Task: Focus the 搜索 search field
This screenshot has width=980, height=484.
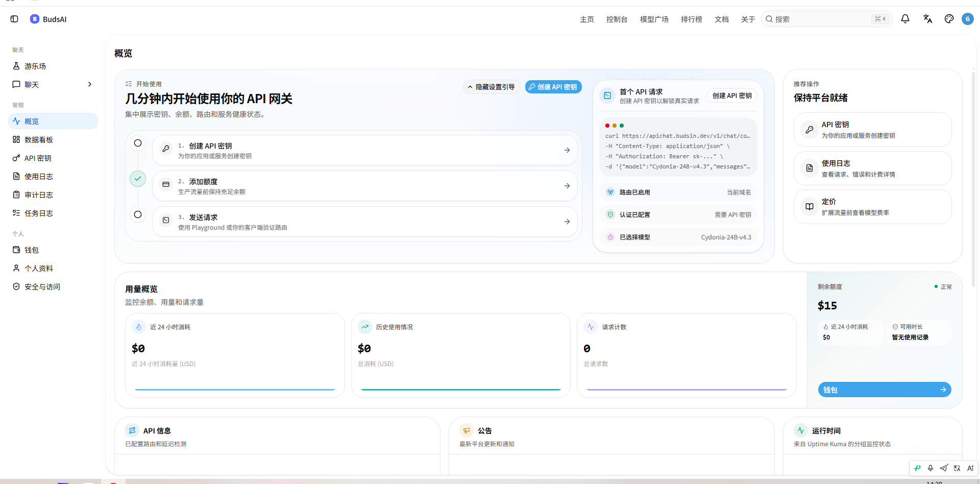Action: pos(827,19)
